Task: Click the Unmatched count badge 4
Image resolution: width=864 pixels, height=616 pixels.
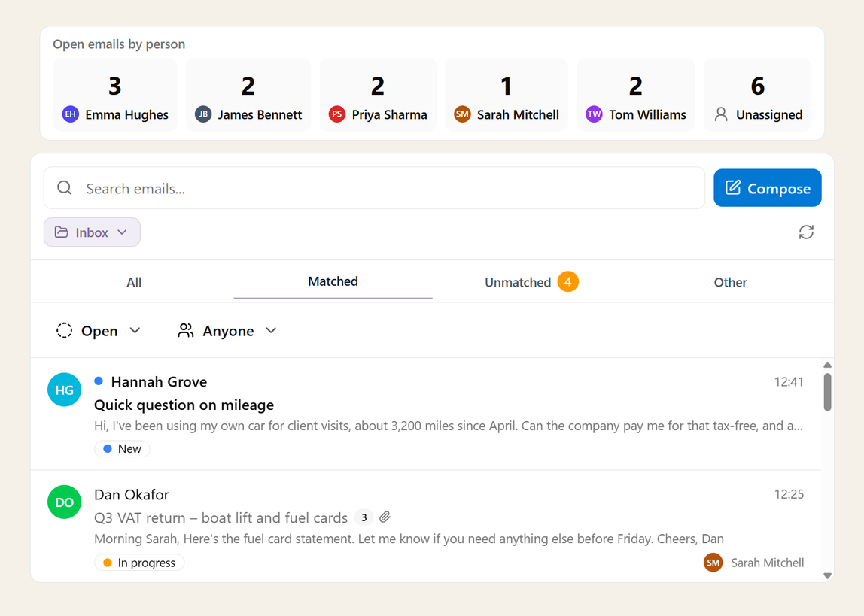Action: [567, 282]
